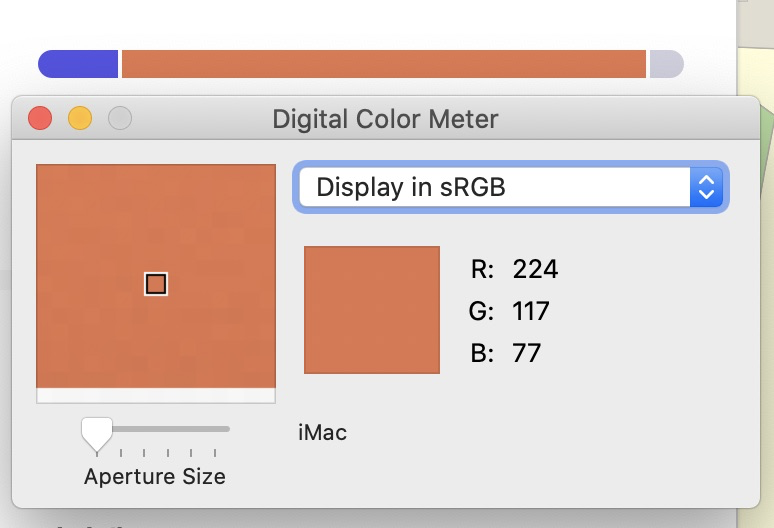774x528 pixels.
Task: Click the blue segment of the background bar
Action: (x=78, y=64)
